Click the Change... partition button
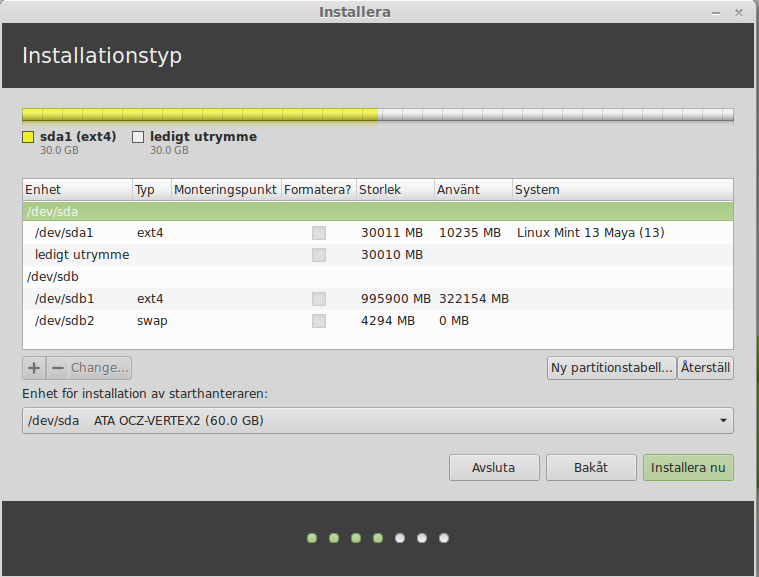Image resolution: width=759 pixels, height=577 pixels. [100, 368]
